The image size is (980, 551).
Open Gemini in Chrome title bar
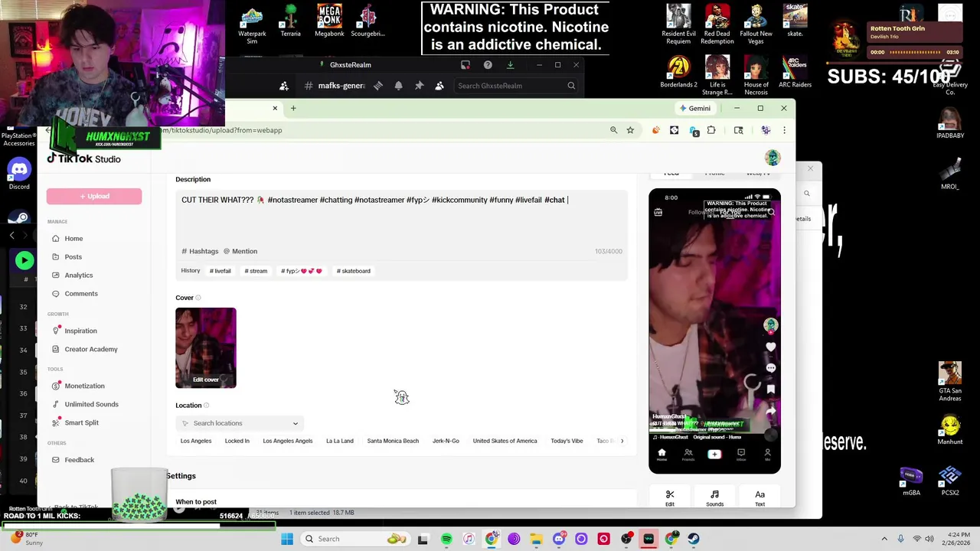(x=695, y=109)
